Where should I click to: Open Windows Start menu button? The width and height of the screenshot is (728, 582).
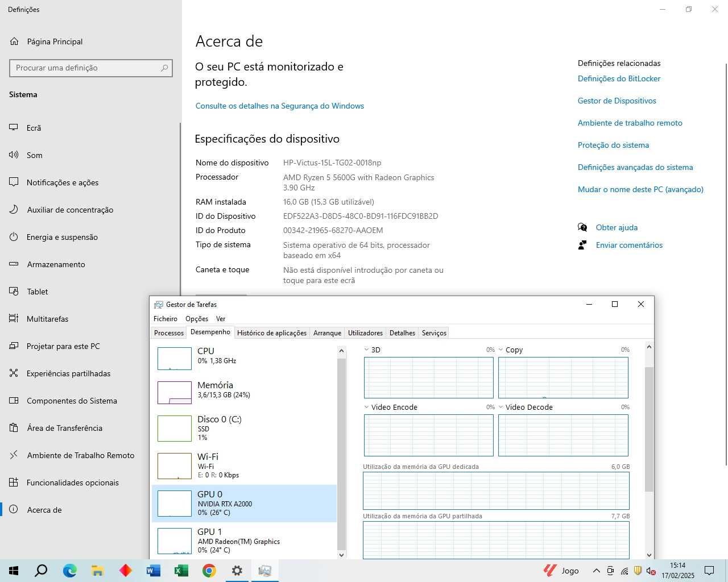click(x=14, y=571)
